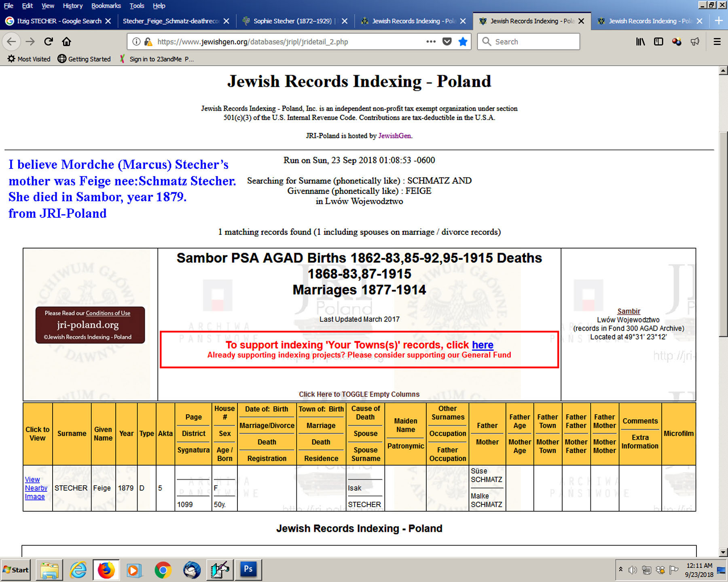Go forward using the forward arrow
The width and height of the screenshot is (728, 582).
pyautogui.click(x=30, y=41)
